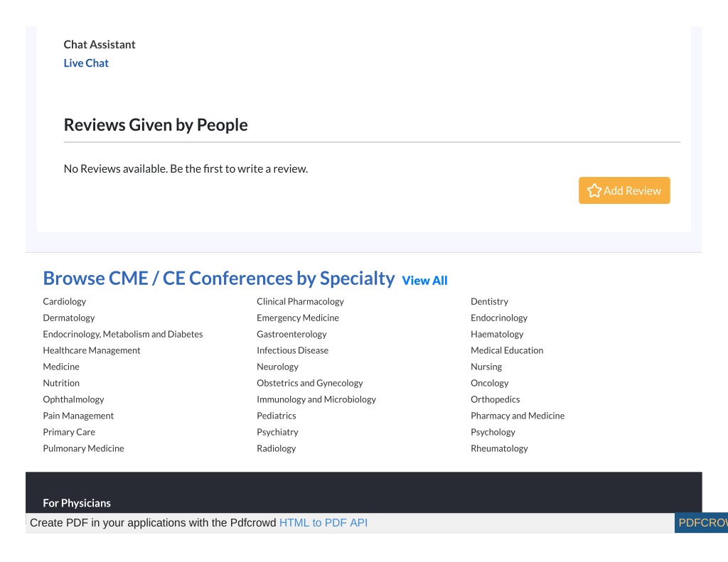Open the Oncology specialty link
Viewport: 728px width, 562px height.
(489, 383)
